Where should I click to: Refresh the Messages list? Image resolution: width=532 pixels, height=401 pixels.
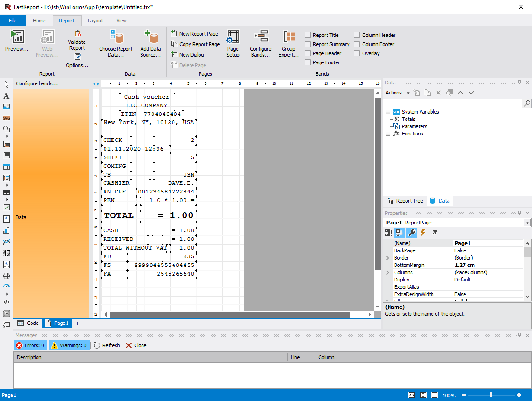click(107, 345)
